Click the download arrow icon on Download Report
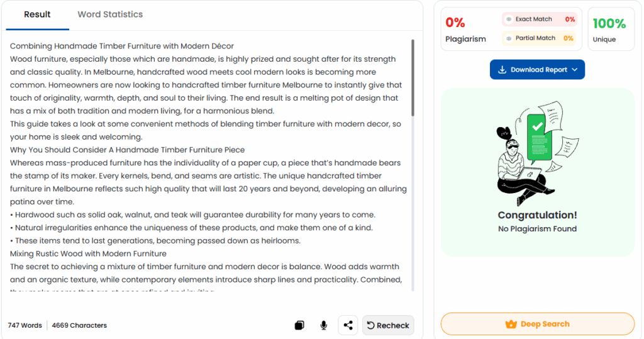Viewport: 644px width, 339px height. pos(502,70)
